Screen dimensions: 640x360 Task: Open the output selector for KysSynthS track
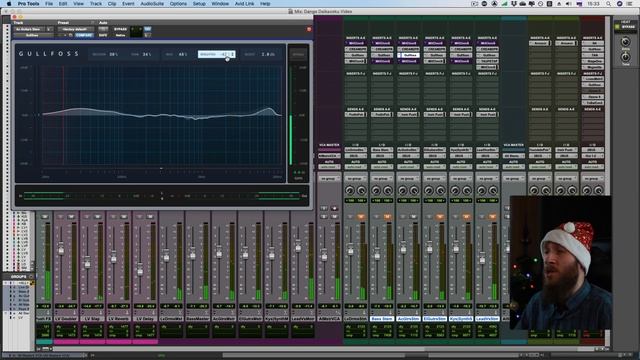tap(461, 156)
